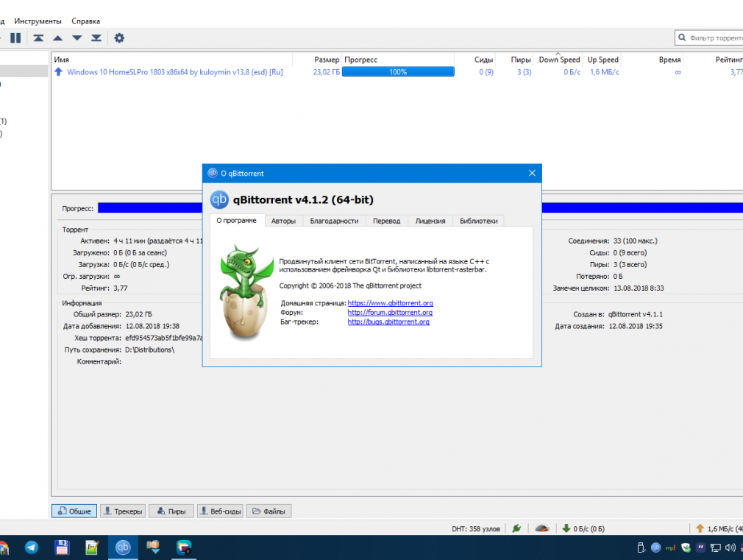Open settings with the gear icon
Screen dimensions: 743x560
click(119, 38)
